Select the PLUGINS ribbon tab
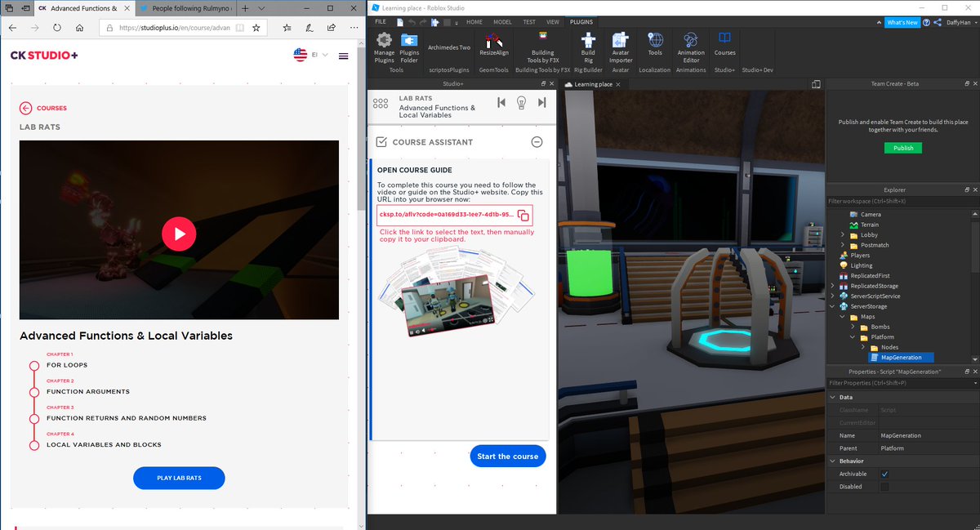 [581, 22]
